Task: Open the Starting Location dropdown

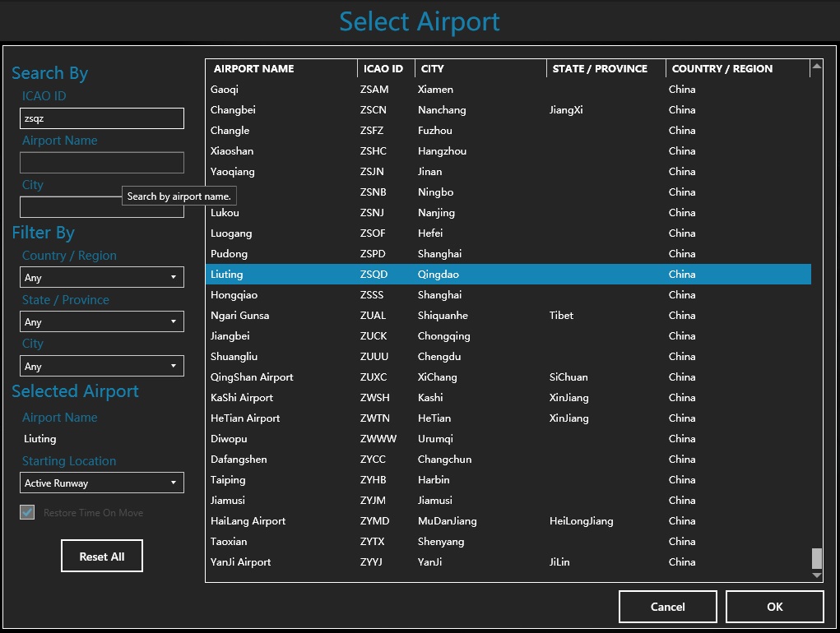Action: click(x=101, y=483)
